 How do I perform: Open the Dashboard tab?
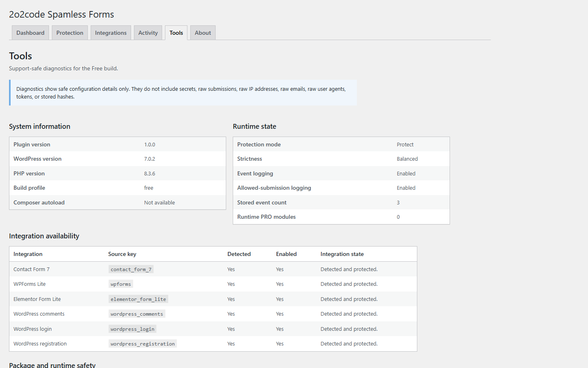(x=31, y=33)
